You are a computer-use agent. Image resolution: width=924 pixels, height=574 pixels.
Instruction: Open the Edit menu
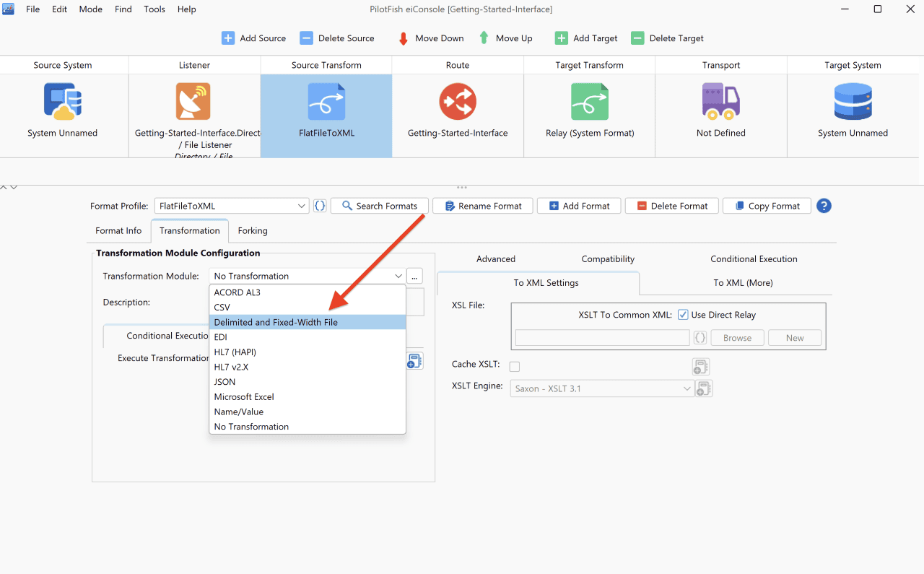click(x=60, y=9)
